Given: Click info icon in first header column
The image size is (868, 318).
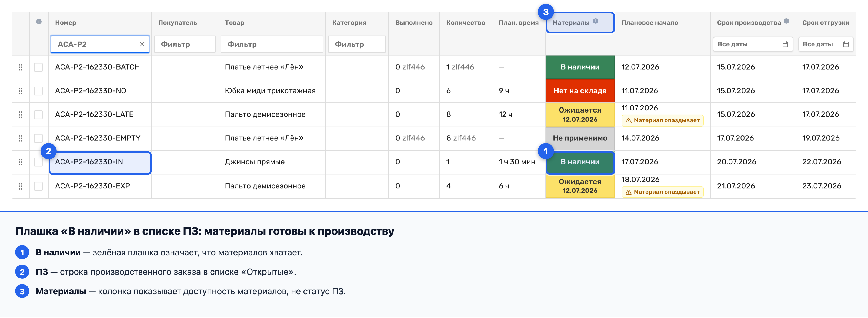Looking at the screenshot, I should [x=39, y=22].
